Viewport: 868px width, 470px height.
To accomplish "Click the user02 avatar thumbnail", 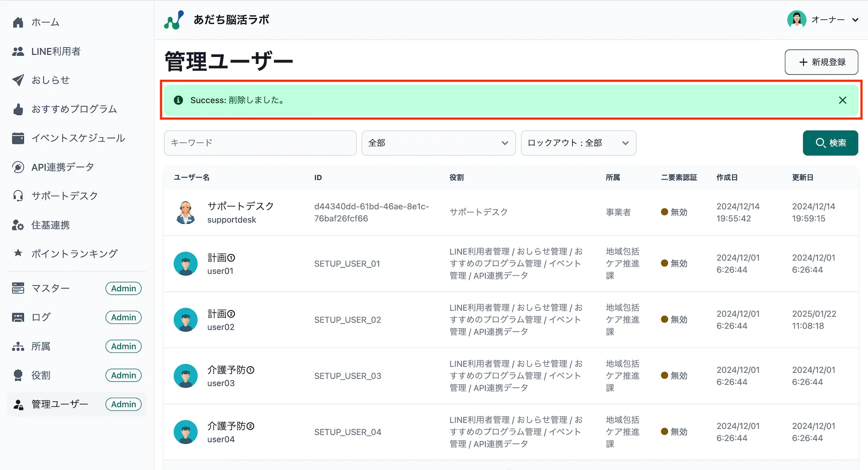I will 185,320.
